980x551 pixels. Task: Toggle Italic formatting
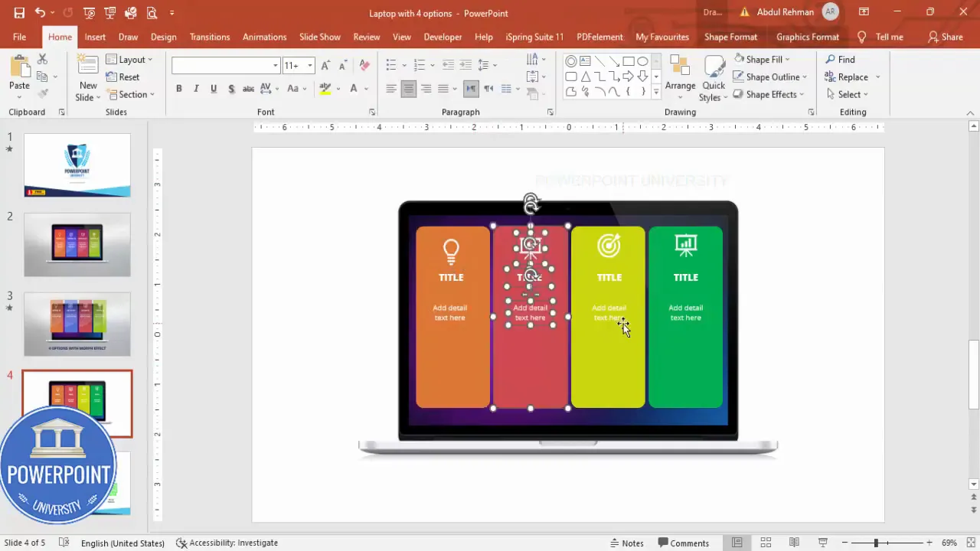[x=196, y=89]
